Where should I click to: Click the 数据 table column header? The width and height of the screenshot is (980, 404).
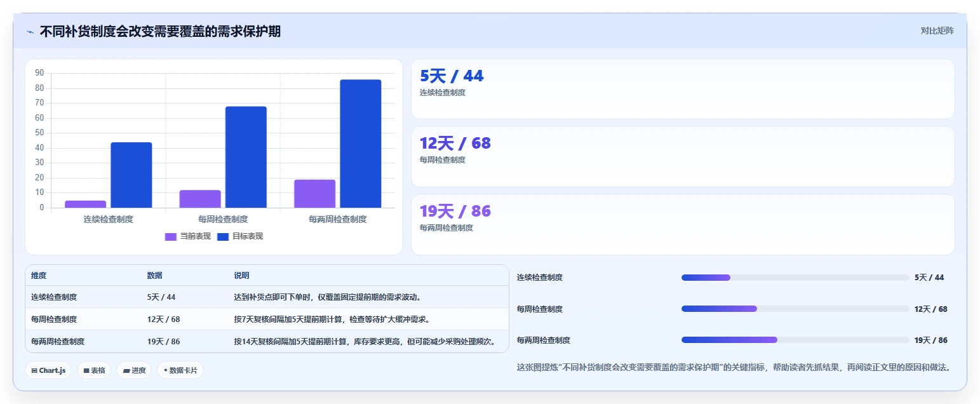click(155, 276)
